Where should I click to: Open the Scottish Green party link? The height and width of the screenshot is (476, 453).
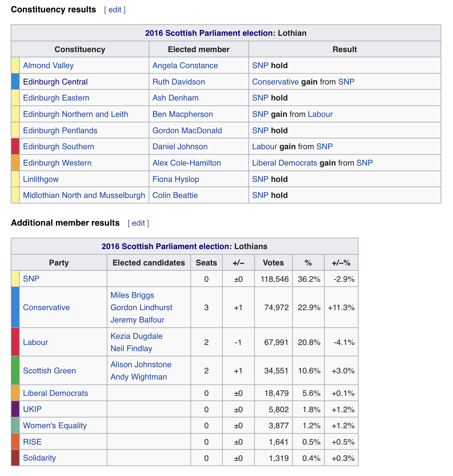(x=49, y=371)
